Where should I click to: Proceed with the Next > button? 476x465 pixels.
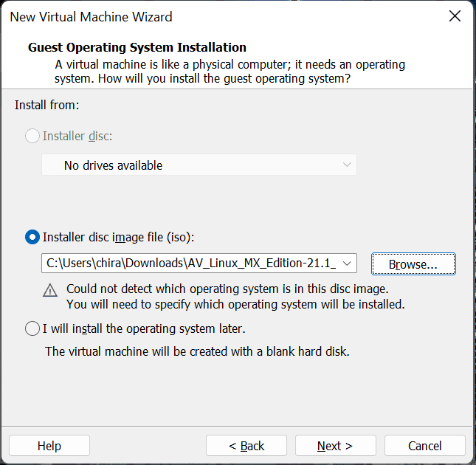335,446
